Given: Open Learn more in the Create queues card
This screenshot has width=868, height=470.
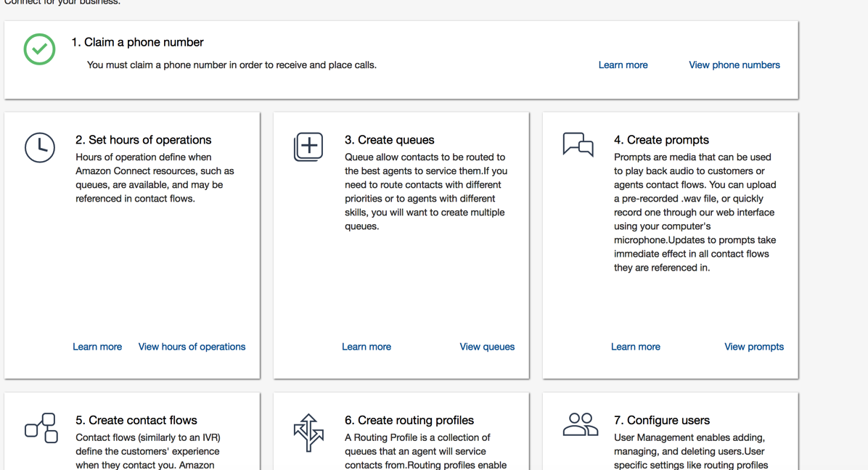Looking at the screenshot, I should (x=367, y=347).
